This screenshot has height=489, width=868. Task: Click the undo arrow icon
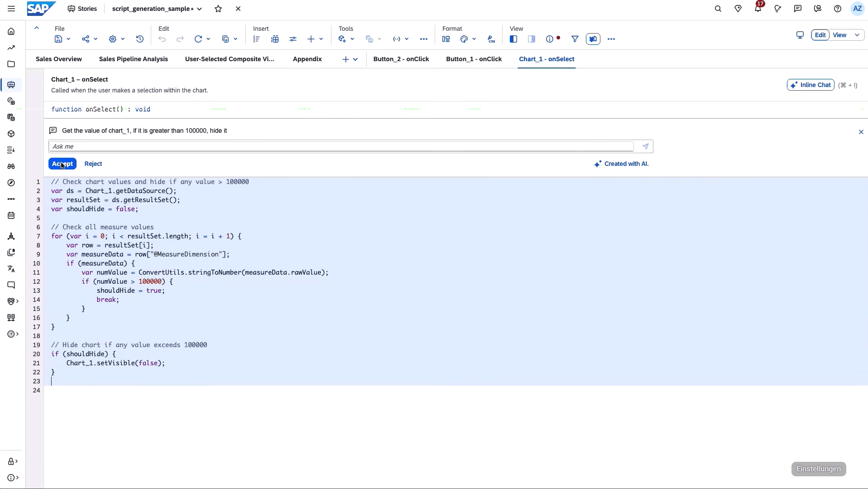162,39
